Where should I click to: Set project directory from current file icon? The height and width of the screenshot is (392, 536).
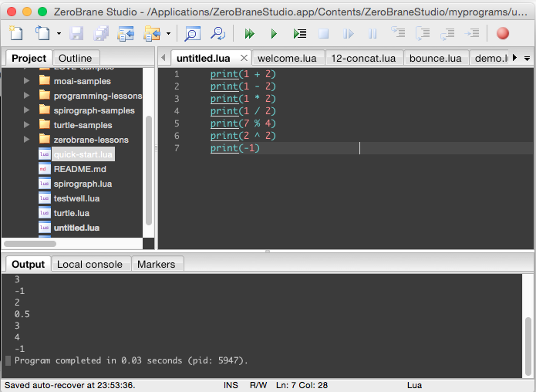click(x=126, y=33)
